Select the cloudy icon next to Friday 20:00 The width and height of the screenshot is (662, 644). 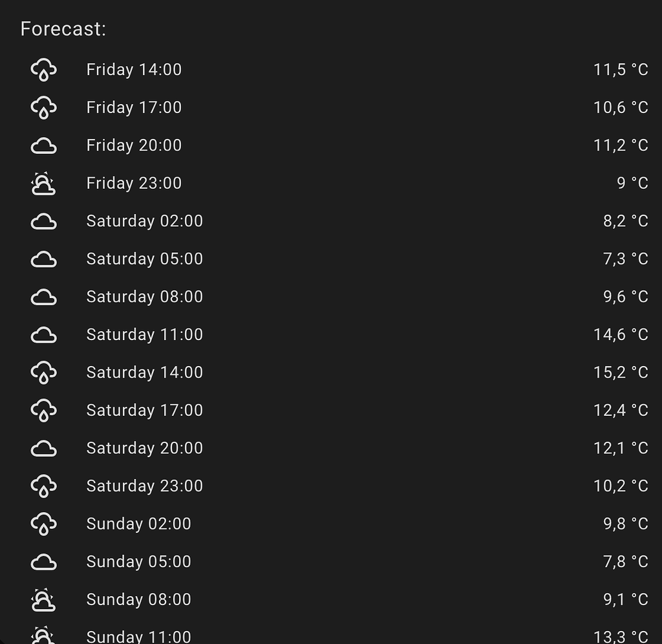coord(43,145)
